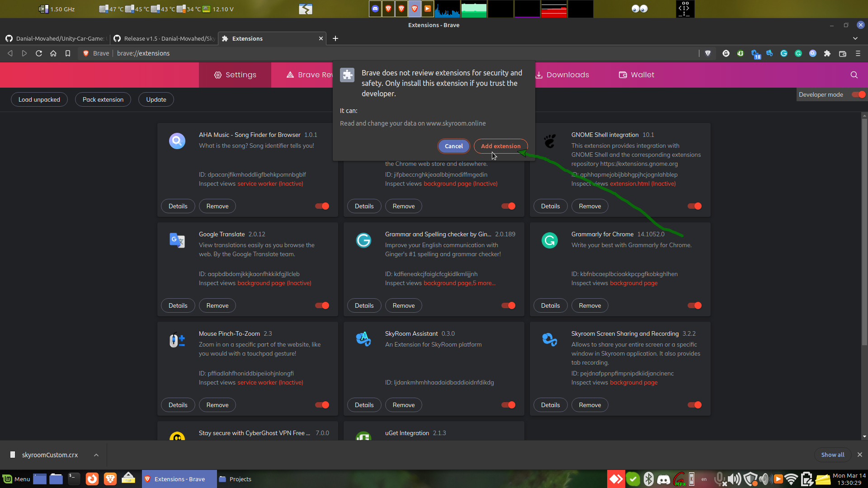Open Details for Google Translate
This screenshot has width=868, height=488.
pyautogui.click(x=178, y=305)
